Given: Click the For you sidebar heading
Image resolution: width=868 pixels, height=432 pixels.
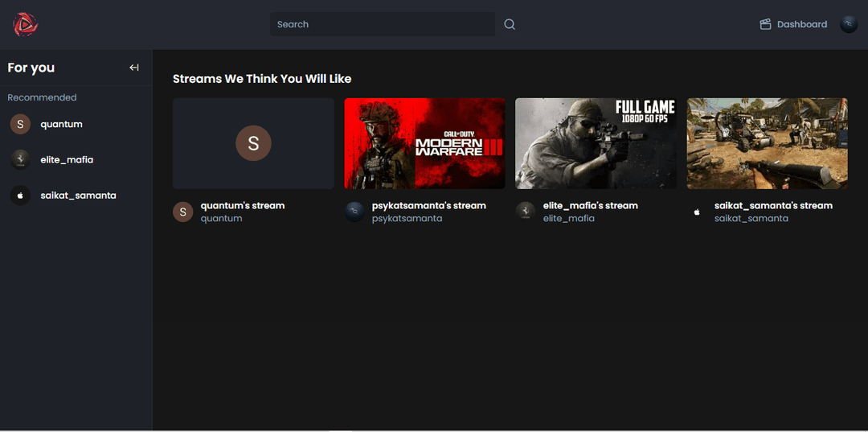Looking at the screenshot, I should [x=31, y=68].
